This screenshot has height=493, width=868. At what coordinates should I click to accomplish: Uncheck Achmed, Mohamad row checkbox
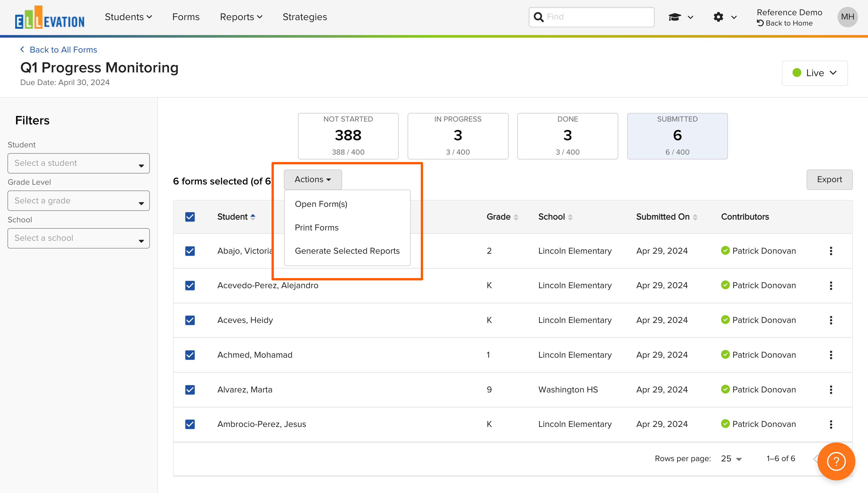(x=190, y=355)
